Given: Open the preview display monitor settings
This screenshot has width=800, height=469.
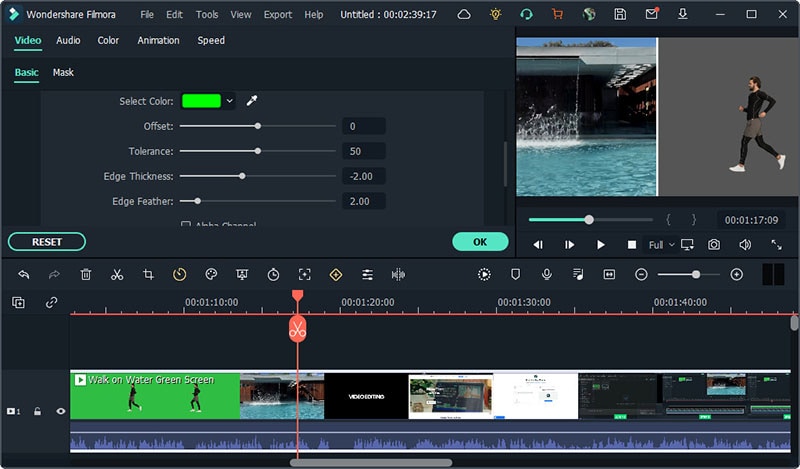Looking at the screenshot, I should 687,244.
